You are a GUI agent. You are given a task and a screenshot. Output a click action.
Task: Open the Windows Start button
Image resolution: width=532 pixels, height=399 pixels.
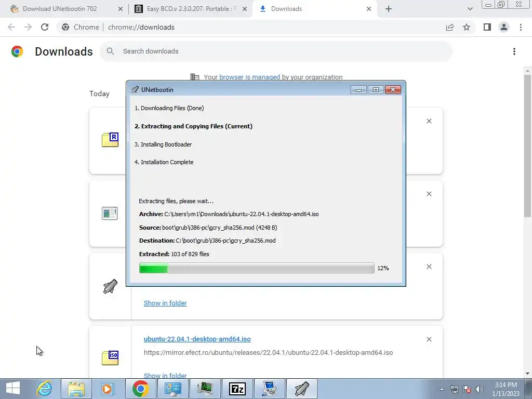click(12, 389)
